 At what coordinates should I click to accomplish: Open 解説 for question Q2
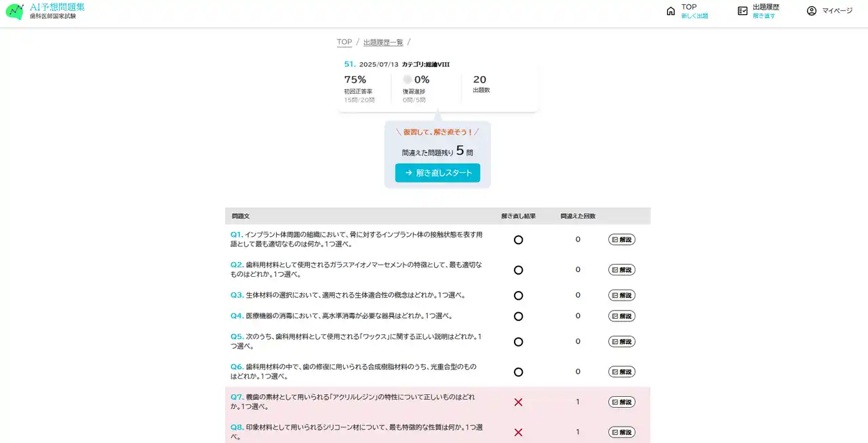click(x=621, y=270)
